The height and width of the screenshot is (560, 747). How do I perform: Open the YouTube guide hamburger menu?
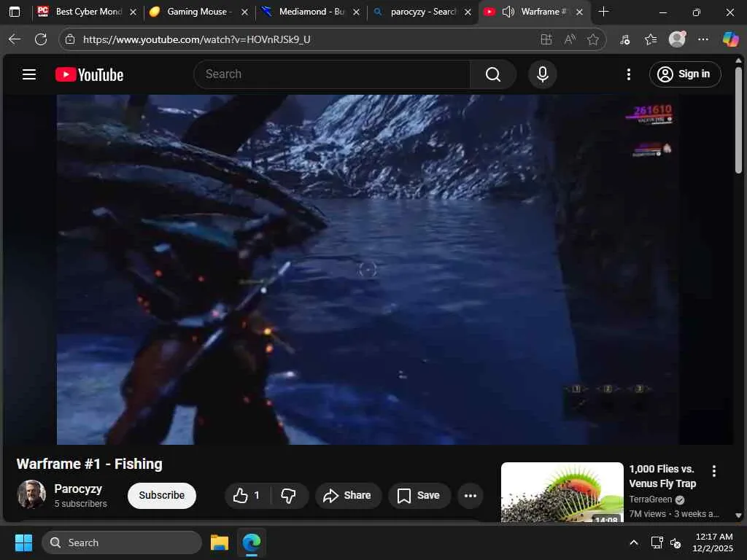pyautogui.click(x=29, y=74)
